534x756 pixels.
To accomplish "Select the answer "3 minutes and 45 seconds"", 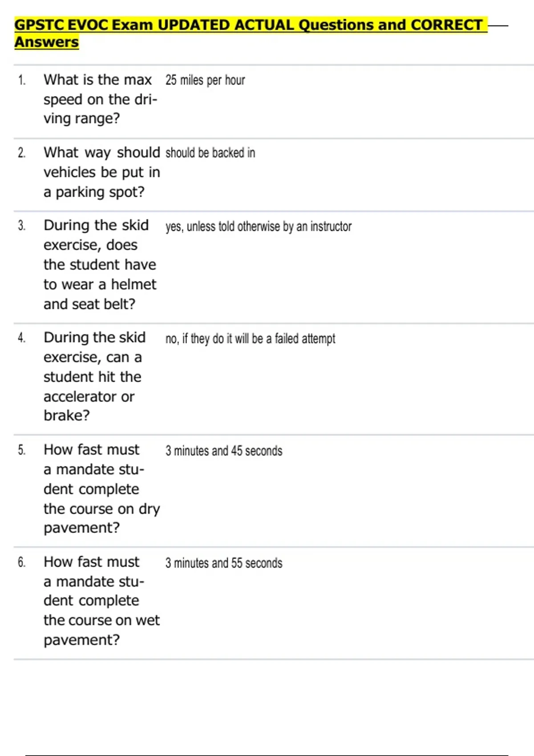I will click(x=223, y=451).
